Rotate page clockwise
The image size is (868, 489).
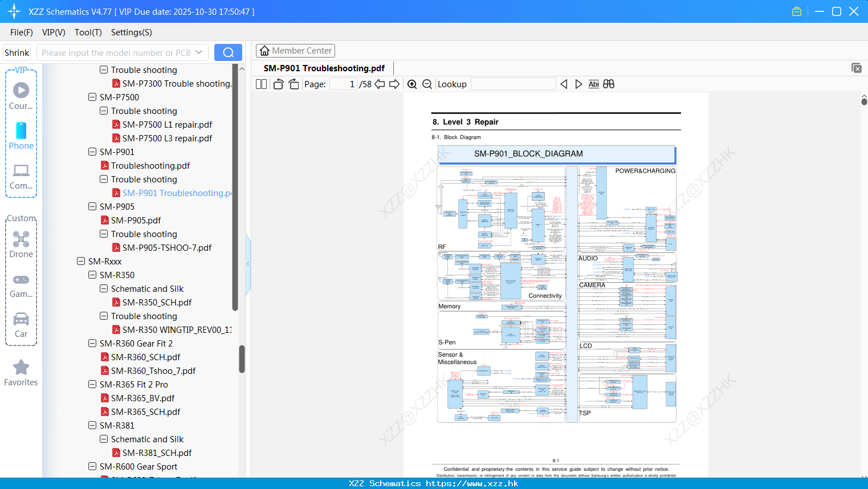pos(294,84)
